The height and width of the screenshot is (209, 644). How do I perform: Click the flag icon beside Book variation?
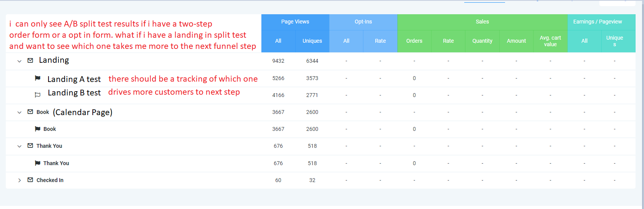coord(38,129)
